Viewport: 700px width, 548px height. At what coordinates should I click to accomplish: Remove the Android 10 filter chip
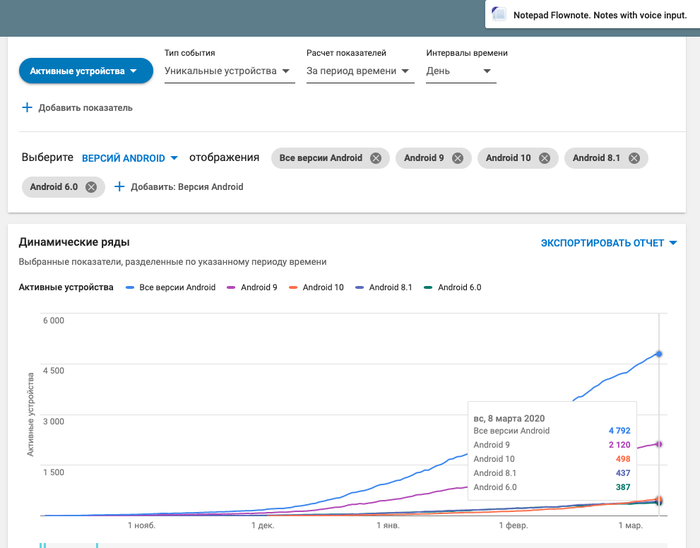pos(544,158)
